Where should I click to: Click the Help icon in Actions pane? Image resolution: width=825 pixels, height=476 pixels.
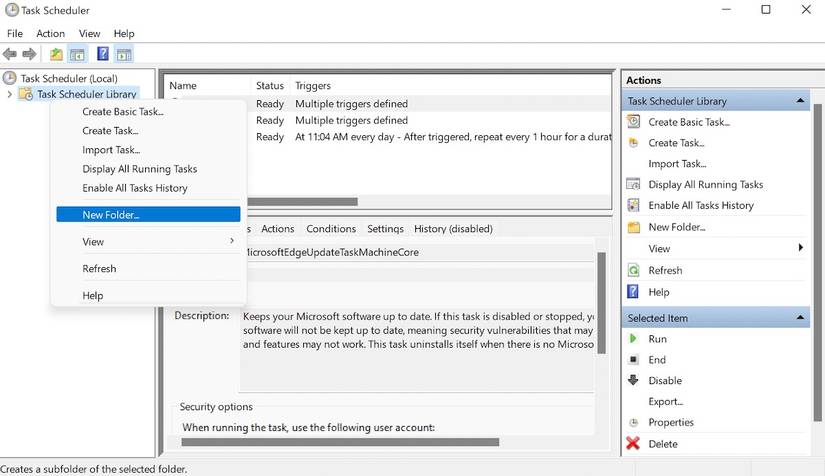tap(633, 291)
